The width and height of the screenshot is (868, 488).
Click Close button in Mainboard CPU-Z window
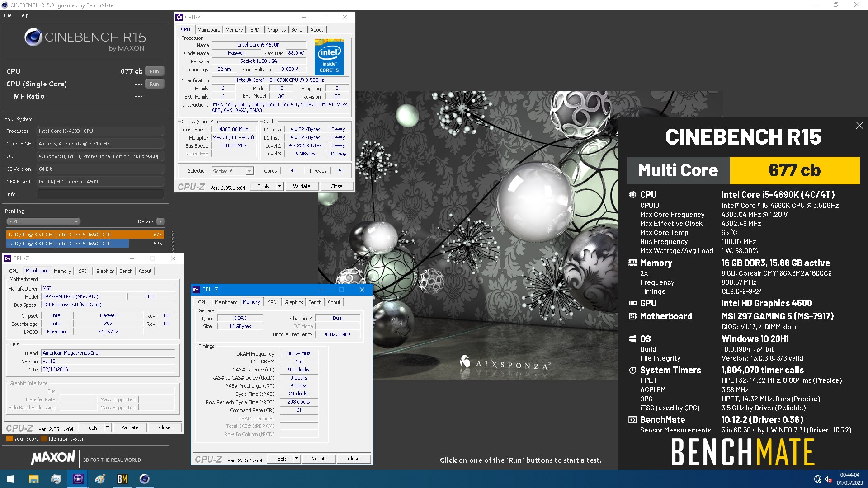click(x=165, y=427)
